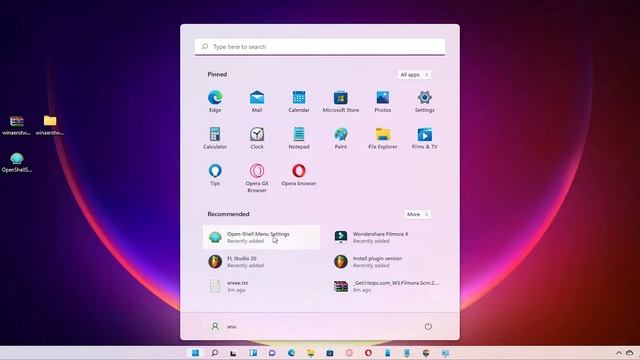Open Edge from the taskbar

pos(291,353)
